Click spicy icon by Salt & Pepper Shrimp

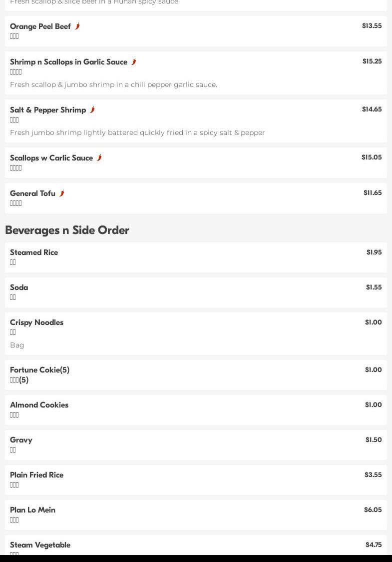pos(92,109)
